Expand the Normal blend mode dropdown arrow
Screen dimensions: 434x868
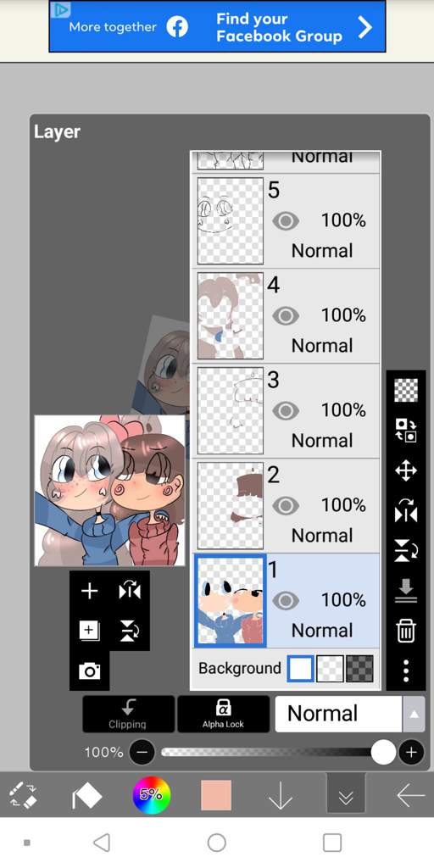tap(414, 714)
